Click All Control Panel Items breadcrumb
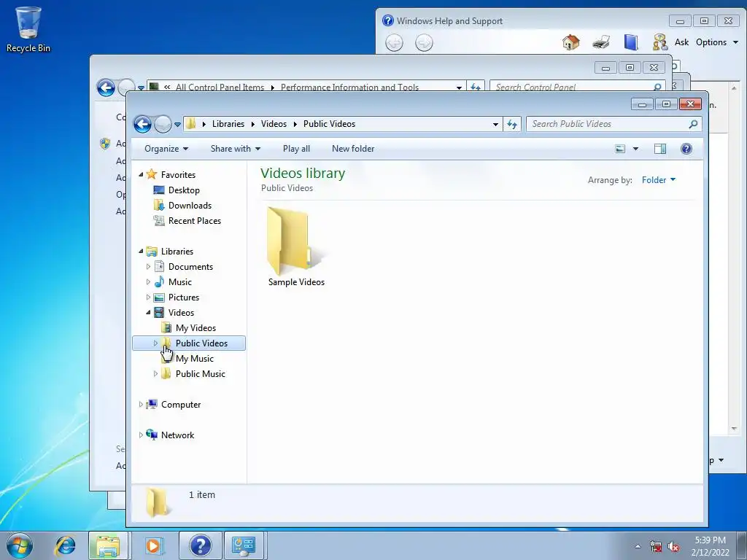Screen dimensions: 747x560 click(x=220, y=87)
